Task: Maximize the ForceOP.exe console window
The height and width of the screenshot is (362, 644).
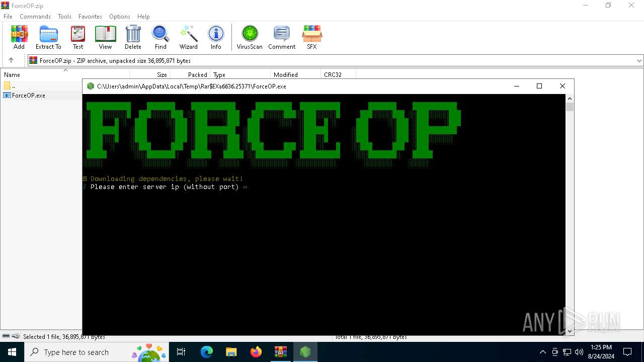Action: click(x=539, y=86)
